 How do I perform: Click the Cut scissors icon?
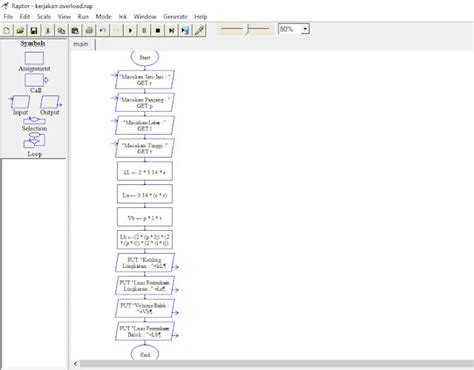pos(48,31)
